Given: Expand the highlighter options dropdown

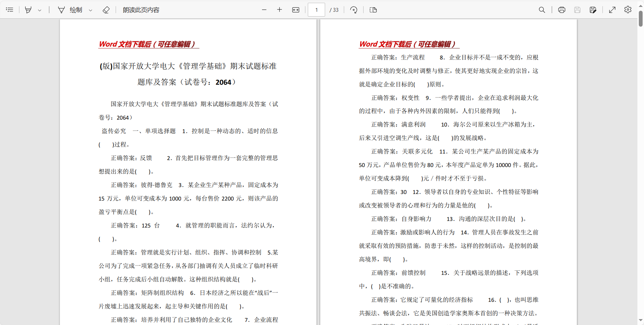Looking at the screenshot, I should 39,10.
